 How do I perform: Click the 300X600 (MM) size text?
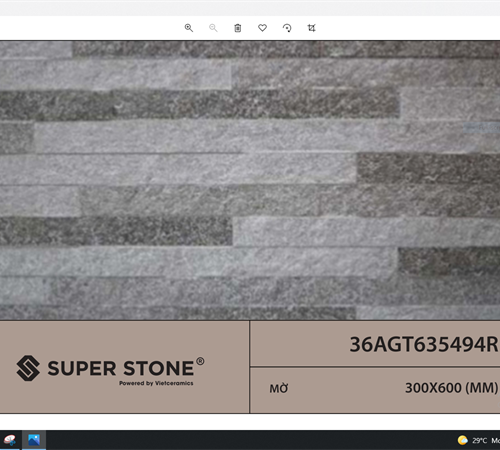click(x=451, y=388)
